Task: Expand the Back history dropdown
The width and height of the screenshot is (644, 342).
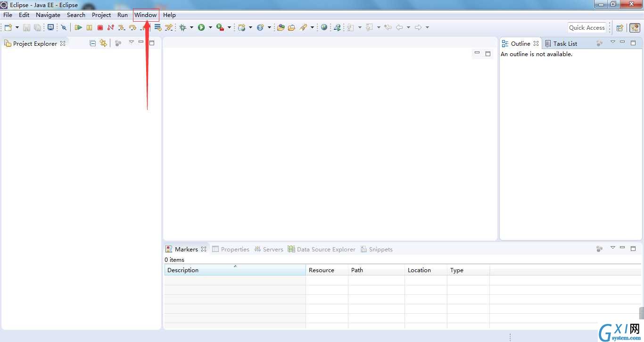Action: pyautogui.click(x=408, y=27)
